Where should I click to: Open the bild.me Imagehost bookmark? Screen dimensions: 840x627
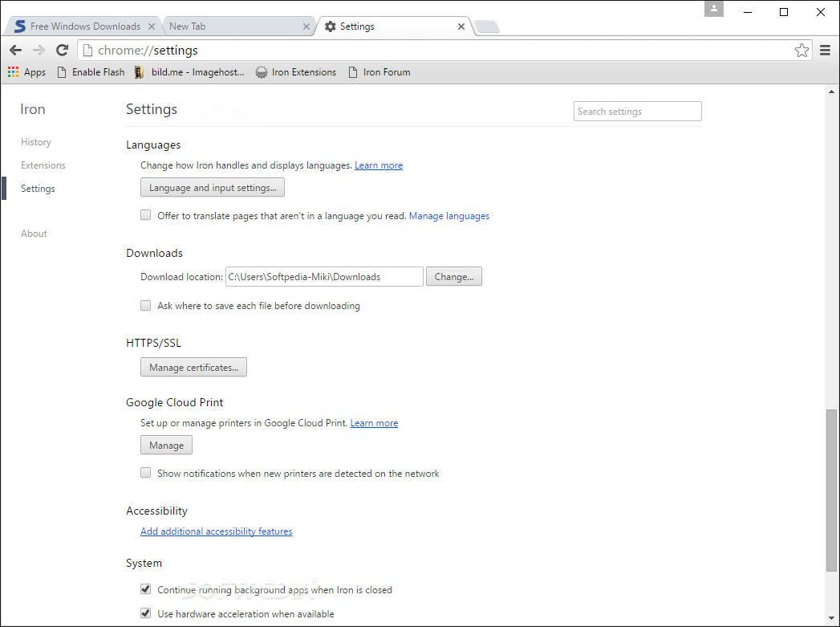[x=189, y=72]
